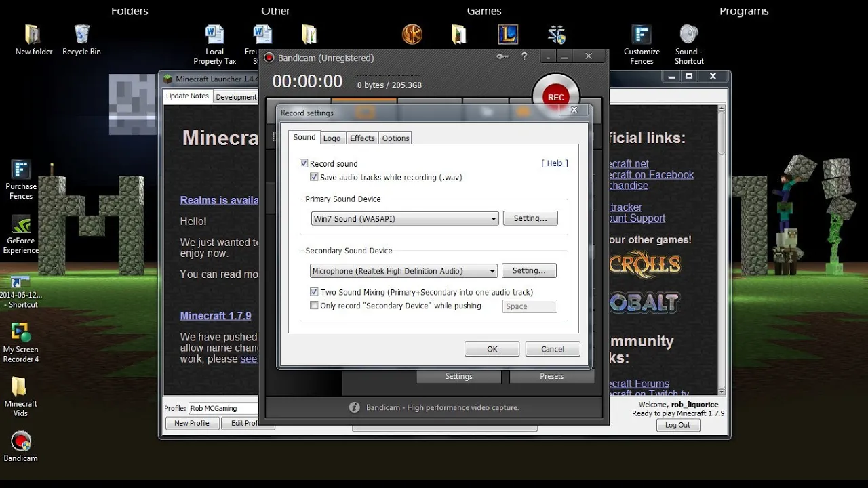The width and height of the screenshot is (868, 488).
Task: Open the Realms is available link
Action: click(x=220, y=200)
